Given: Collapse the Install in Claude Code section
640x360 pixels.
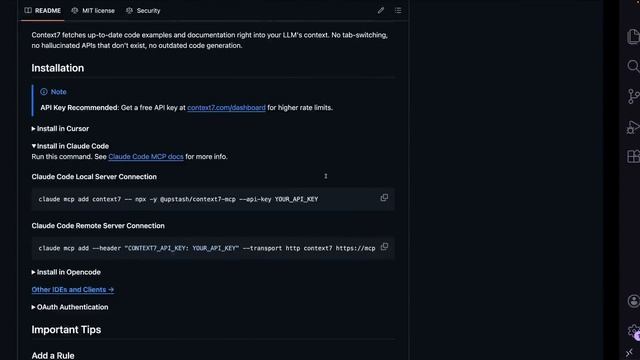Looking at the screenshot, I should click(70, 146).
